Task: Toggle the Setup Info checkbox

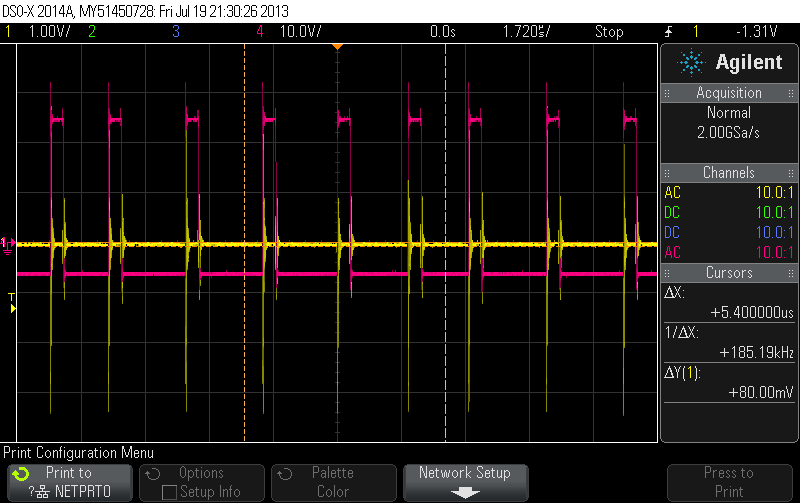Action: (169, 492)
